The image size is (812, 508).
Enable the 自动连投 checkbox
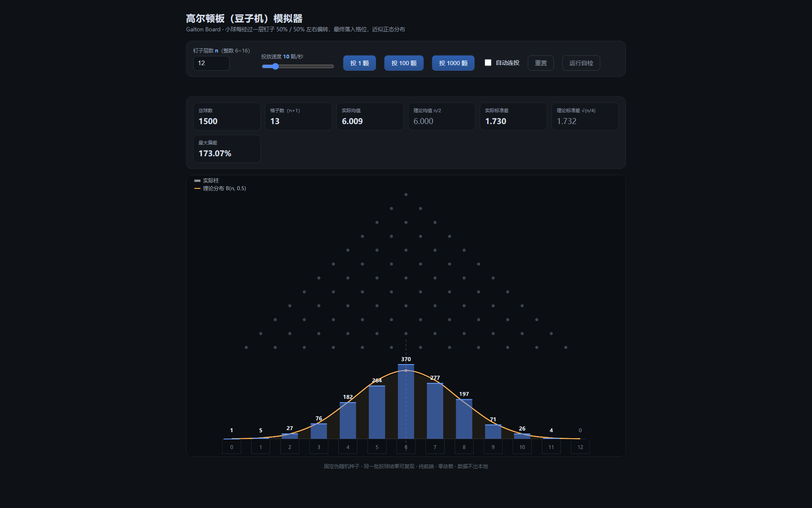coord(488,63)
